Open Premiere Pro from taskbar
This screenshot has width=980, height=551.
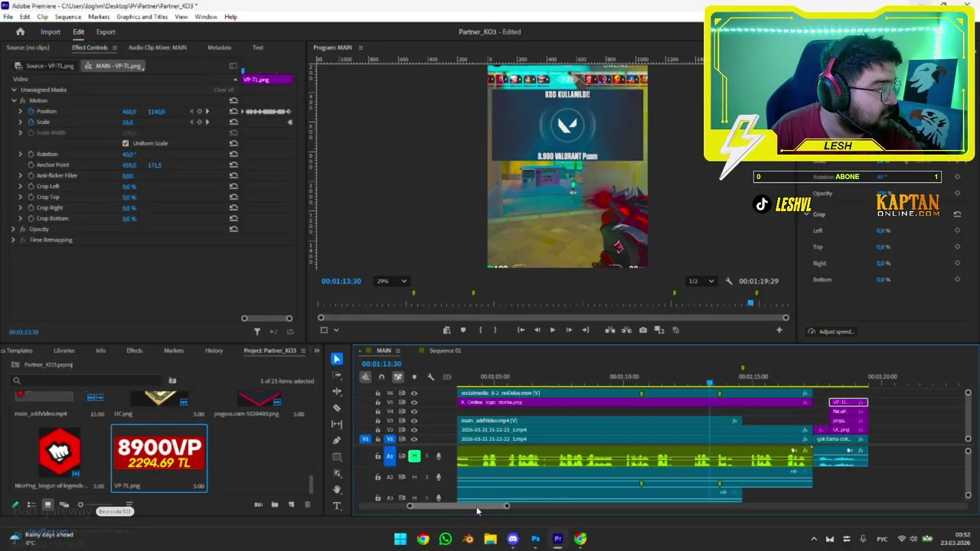558,539
